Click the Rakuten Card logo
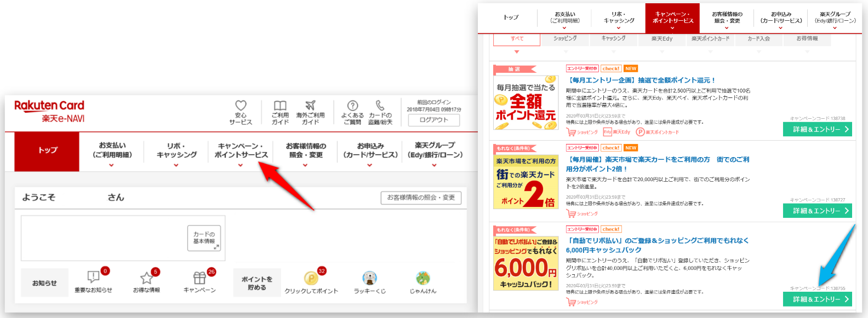The height and width of the screenshot is (318, 868). [x=49, y=111]
